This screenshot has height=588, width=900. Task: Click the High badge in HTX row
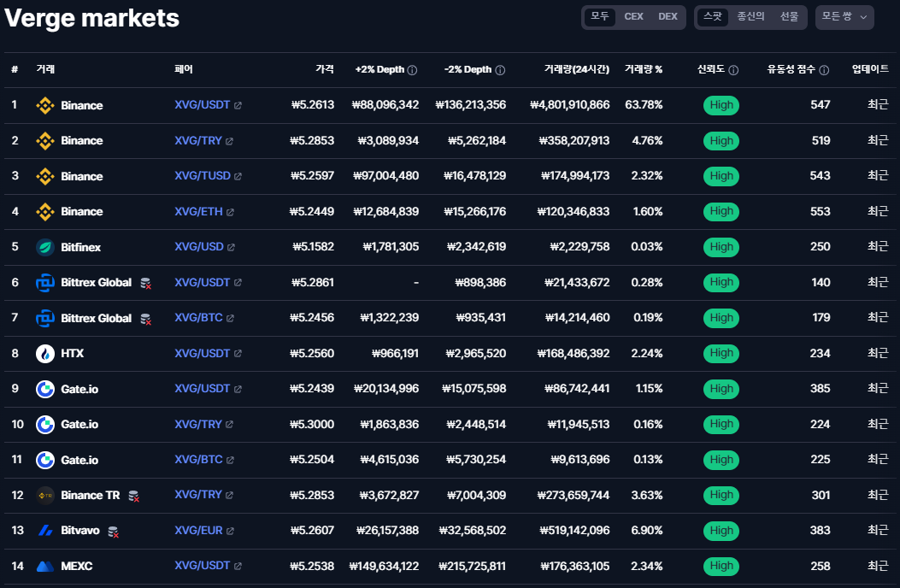721,353
